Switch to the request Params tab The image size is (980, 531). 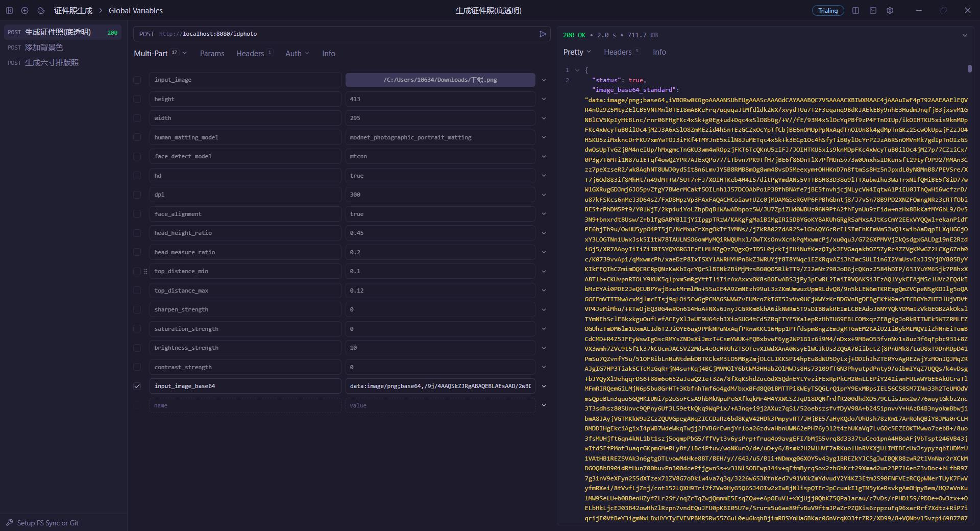pyautogui.click(x=212, y=54)
